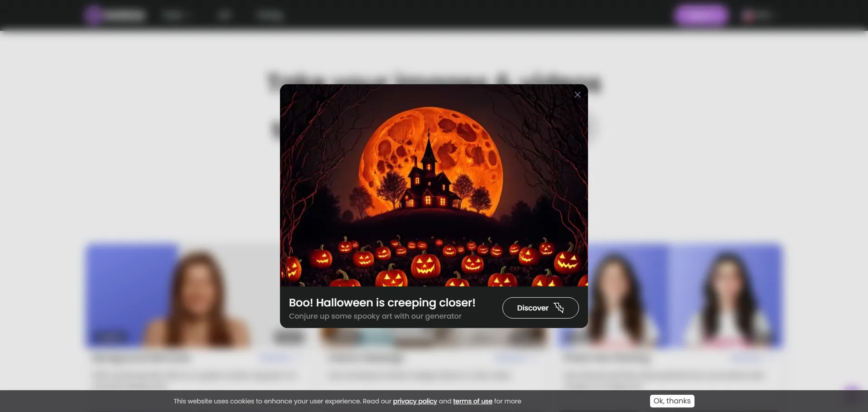Click the second blurred navigation menu item
This screenshot has height=412, width=868.
click(224, 16)
